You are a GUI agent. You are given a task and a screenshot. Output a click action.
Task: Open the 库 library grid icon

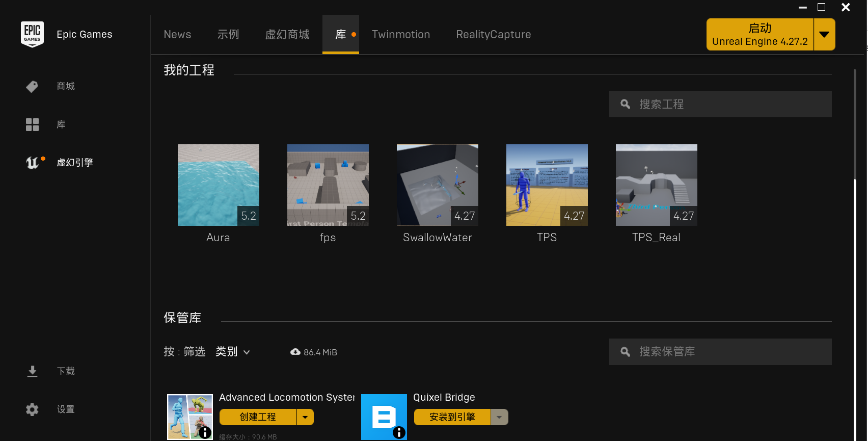[32, 124]
